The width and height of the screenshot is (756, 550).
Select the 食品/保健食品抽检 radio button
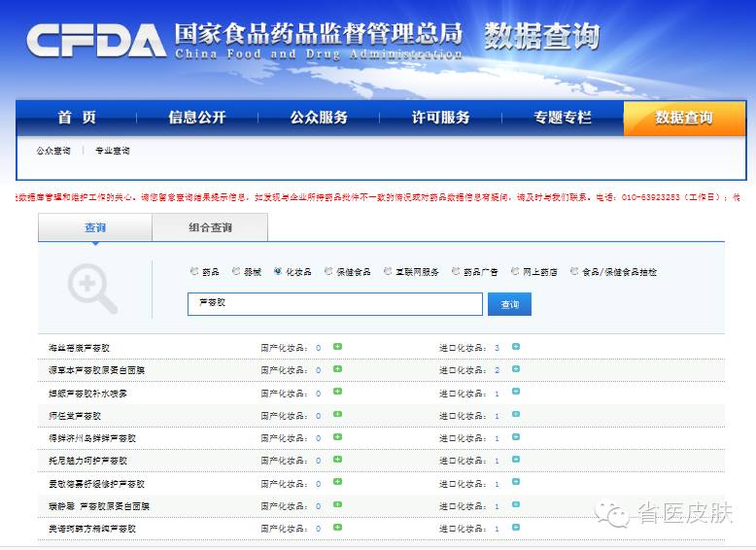tap(574, 271)
